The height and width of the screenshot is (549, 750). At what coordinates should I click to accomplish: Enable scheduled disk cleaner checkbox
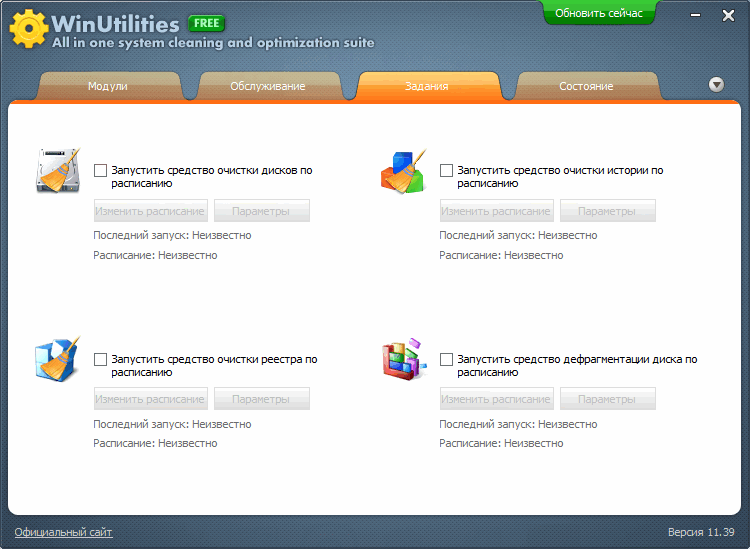pyautogui.click(x=100, y=170)
